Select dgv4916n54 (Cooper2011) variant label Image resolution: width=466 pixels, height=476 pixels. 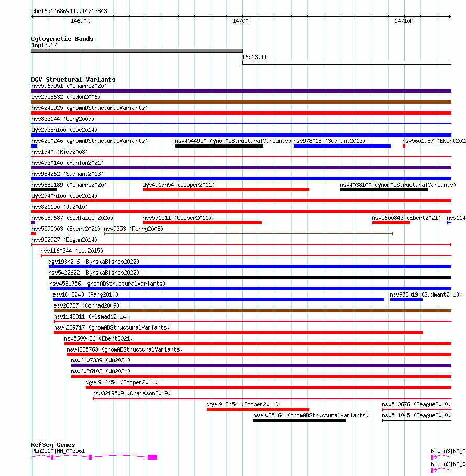tap(121, 382)
